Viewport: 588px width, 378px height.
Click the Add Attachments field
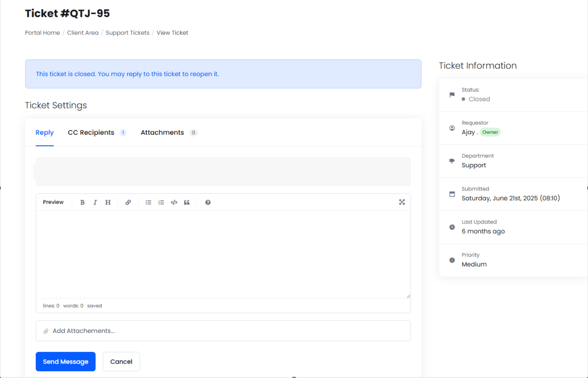coord(223,331)
